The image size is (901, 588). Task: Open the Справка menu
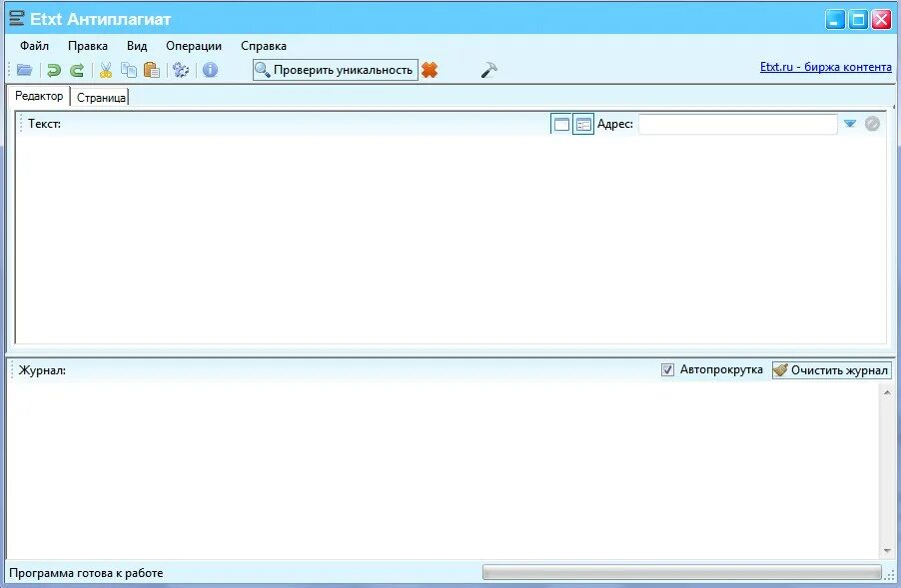(263, 46)
